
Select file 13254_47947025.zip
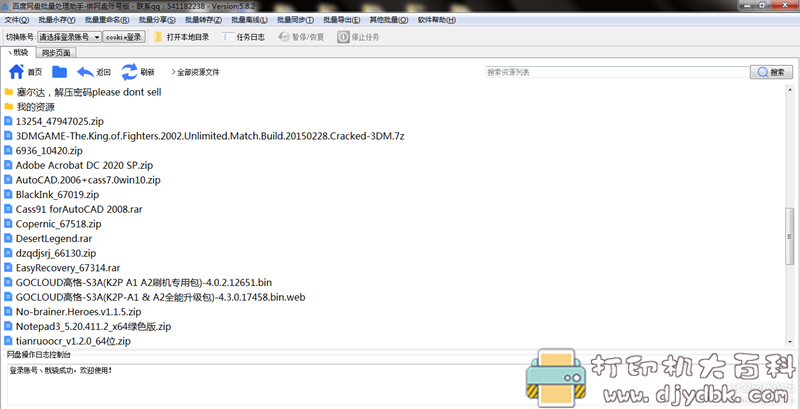[x=60, y=121]
